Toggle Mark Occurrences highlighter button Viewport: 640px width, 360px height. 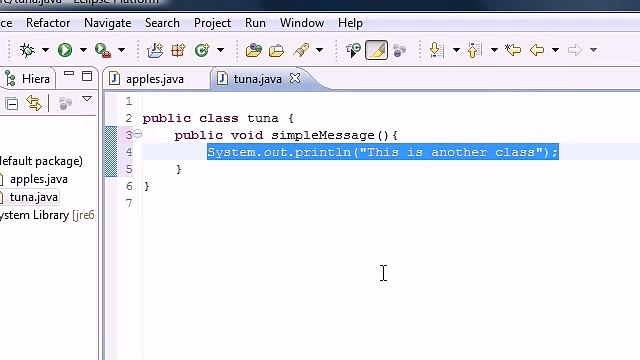(376, 50)
